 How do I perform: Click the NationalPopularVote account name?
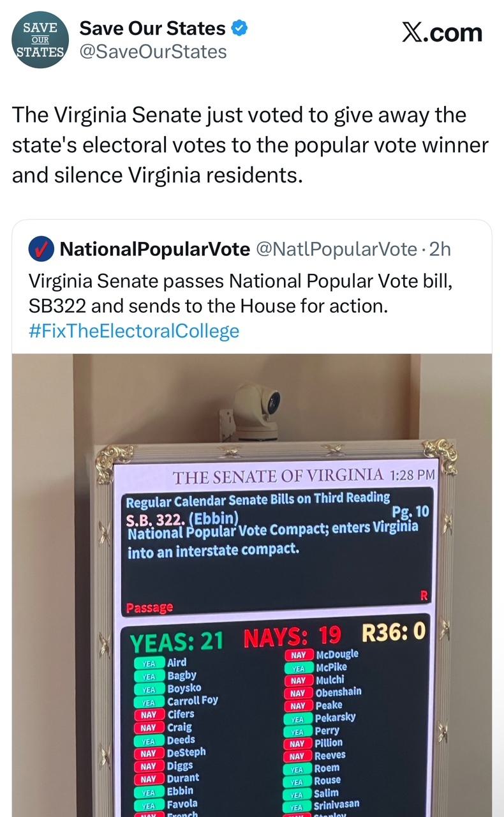154,250
